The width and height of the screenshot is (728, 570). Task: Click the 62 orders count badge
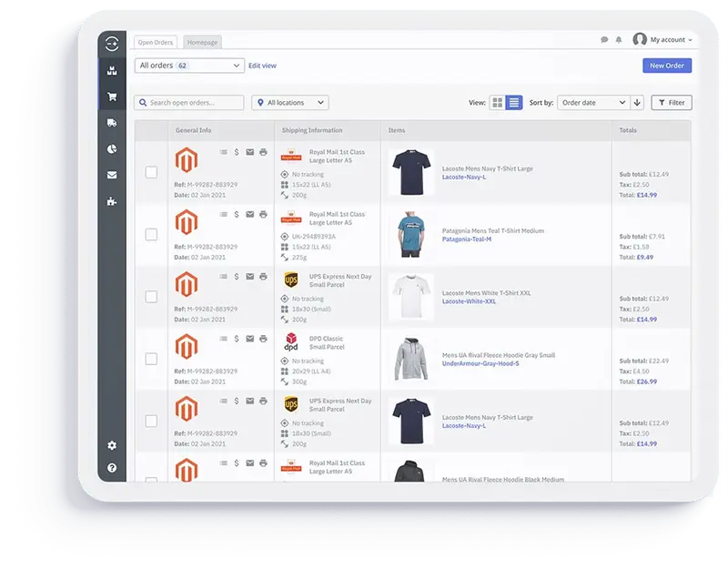click(183, 66)
